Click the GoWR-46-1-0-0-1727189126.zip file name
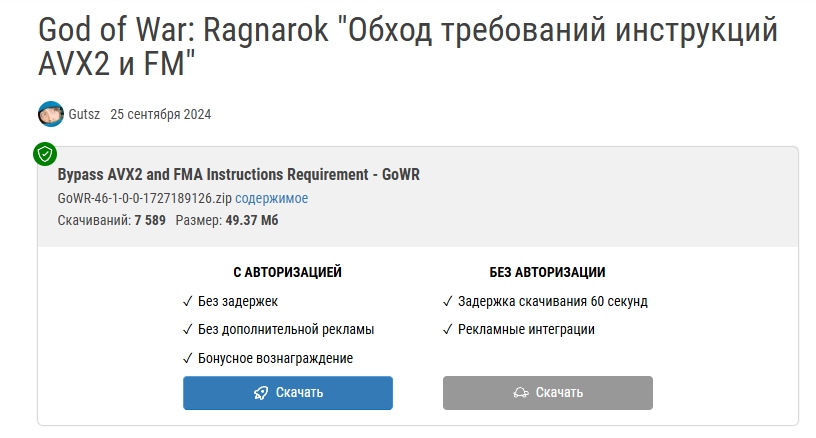Image resolution: width=816 pixels, height=438 pixels. pyautogui.click(x=144, y=198)
